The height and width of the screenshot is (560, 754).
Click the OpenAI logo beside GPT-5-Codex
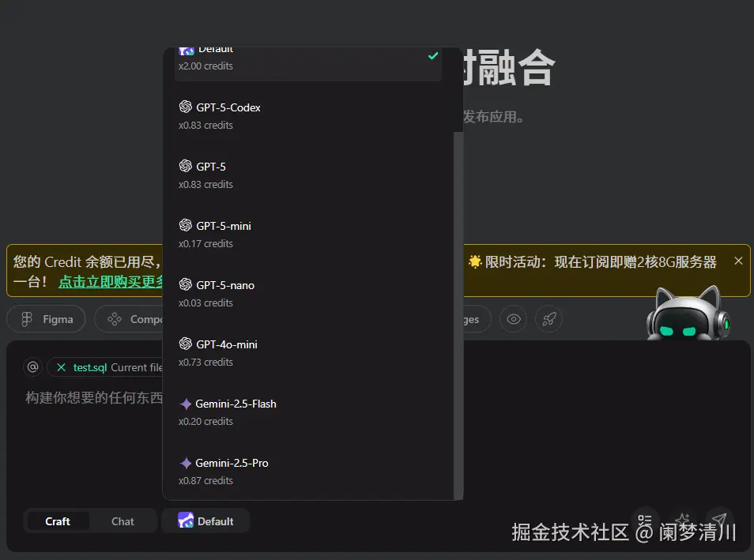(x=186, y=107)
